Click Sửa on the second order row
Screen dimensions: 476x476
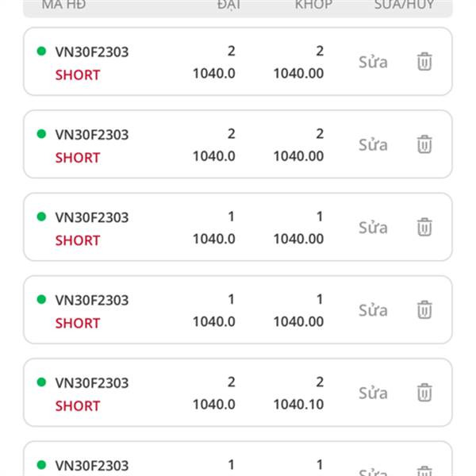click(373, 145)
